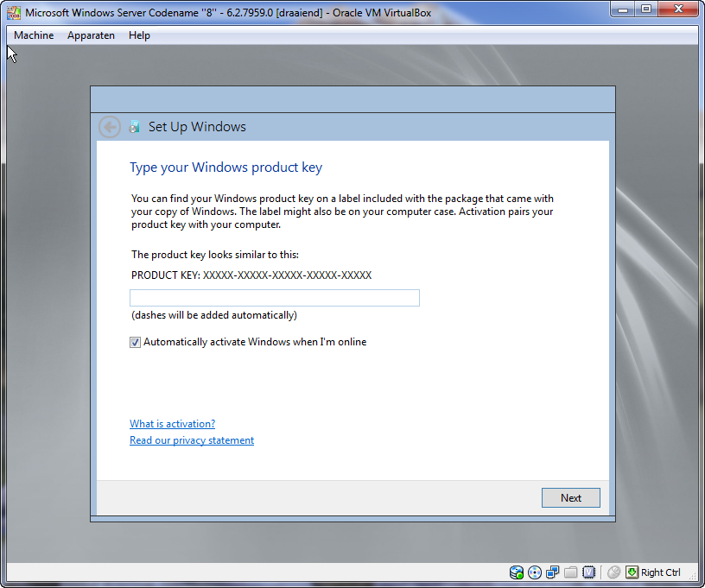Open the What is activation? link

pyautogui.click(x=172, y=424)
